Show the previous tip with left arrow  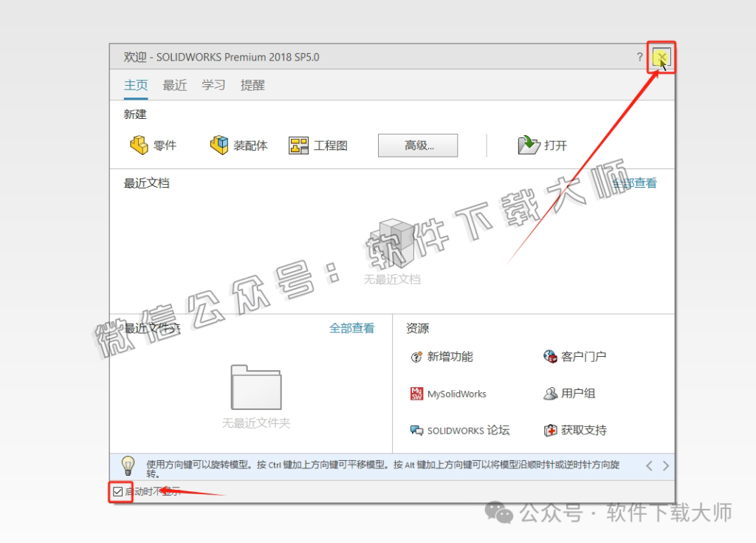(x=649, y=465)
